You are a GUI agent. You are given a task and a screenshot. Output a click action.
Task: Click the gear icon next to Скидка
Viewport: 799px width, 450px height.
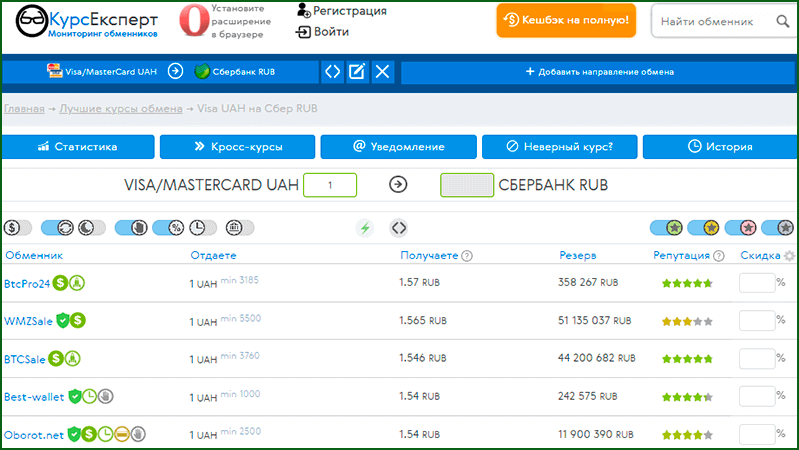pyautogui.click(x=789, y=256)
